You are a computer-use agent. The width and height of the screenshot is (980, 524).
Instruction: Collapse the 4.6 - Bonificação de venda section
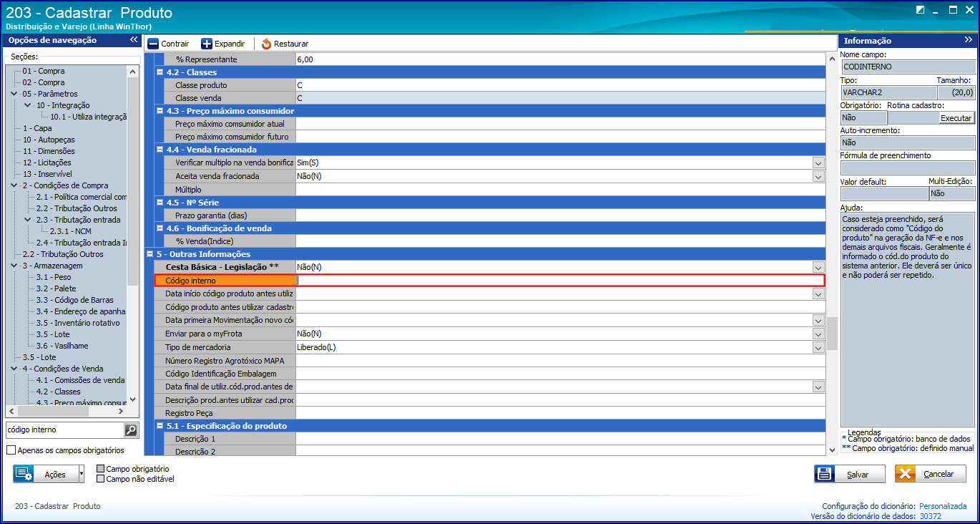coord(160,228)
